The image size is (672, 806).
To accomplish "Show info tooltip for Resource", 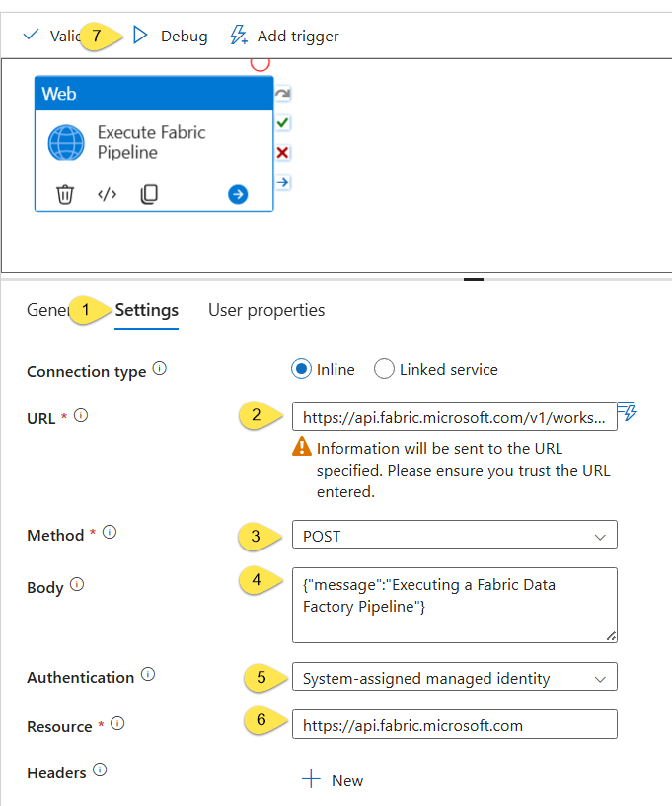I will [x=117, y=724].
